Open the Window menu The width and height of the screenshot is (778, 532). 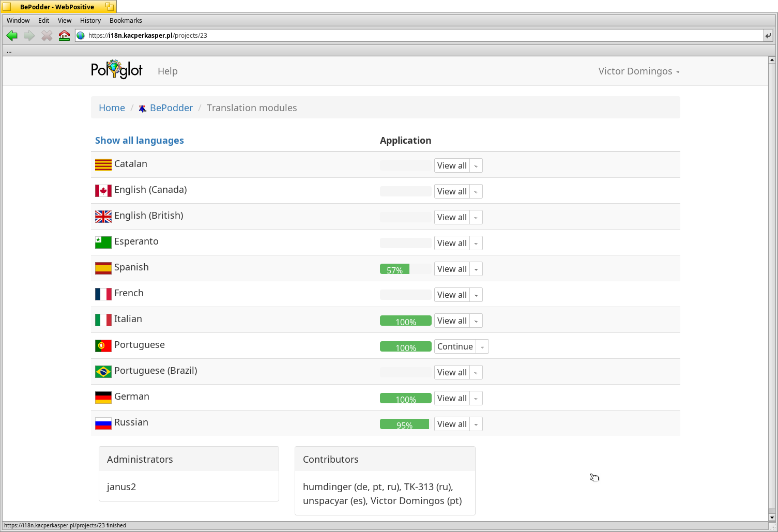click(18, 21)
